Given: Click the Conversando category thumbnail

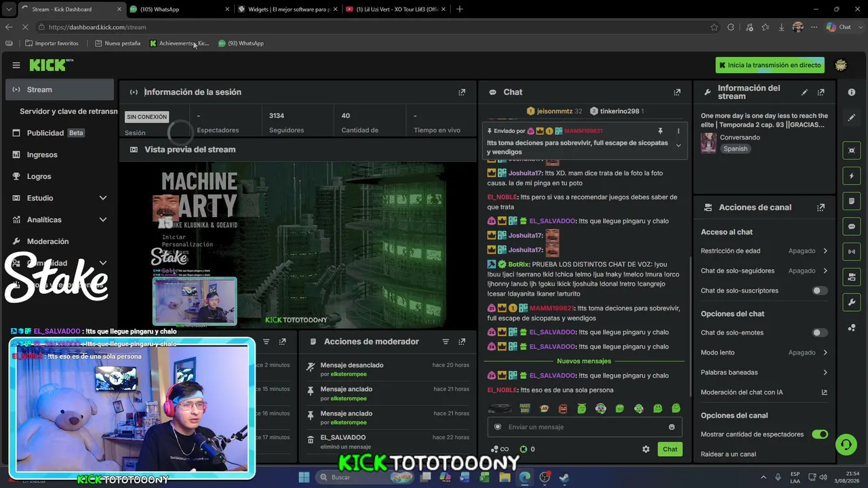Looking at the screenshot, I should coord(709,143).
